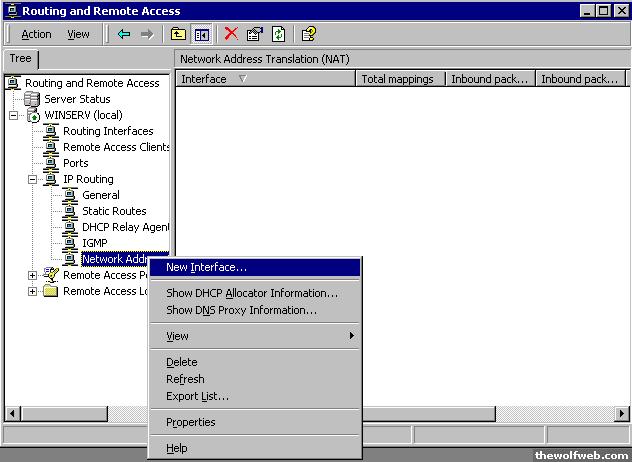Expand the Remote Access Policies node

click(32, 275)
